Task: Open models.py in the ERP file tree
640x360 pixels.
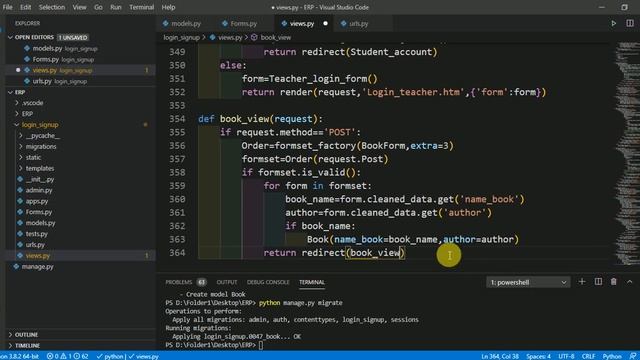Action: (40, 223)
